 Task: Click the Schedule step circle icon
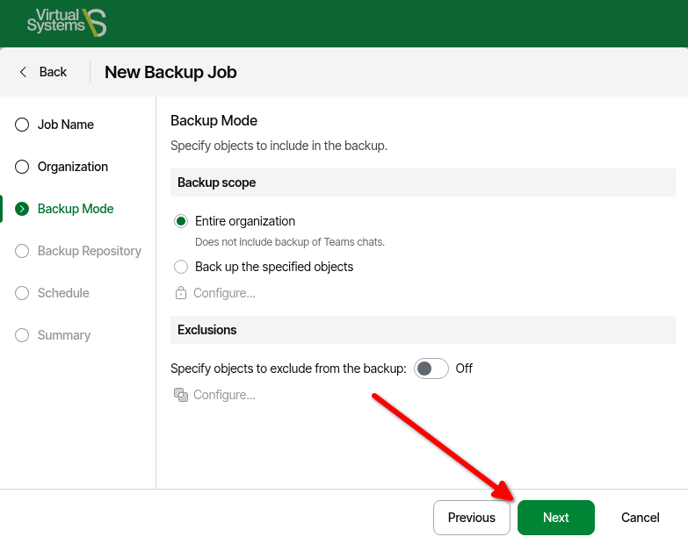tap(22, 293)
